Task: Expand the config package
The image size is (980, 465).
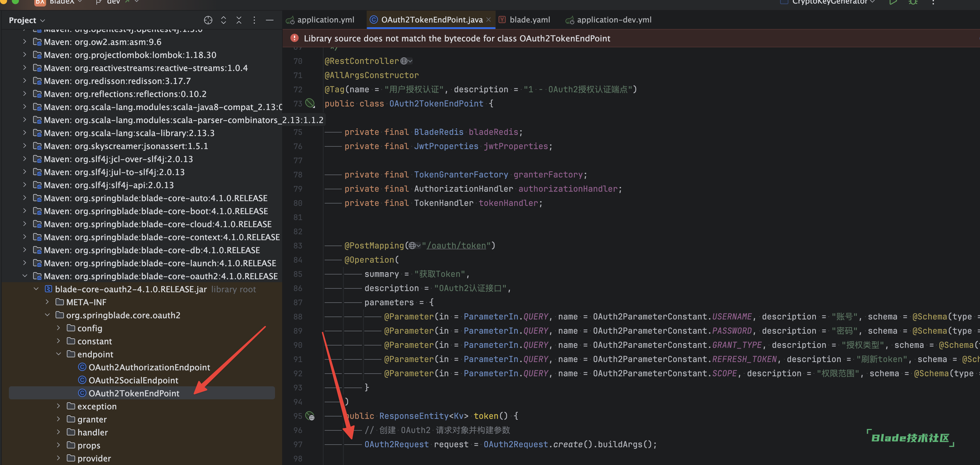Action: (x=58, y=328)
